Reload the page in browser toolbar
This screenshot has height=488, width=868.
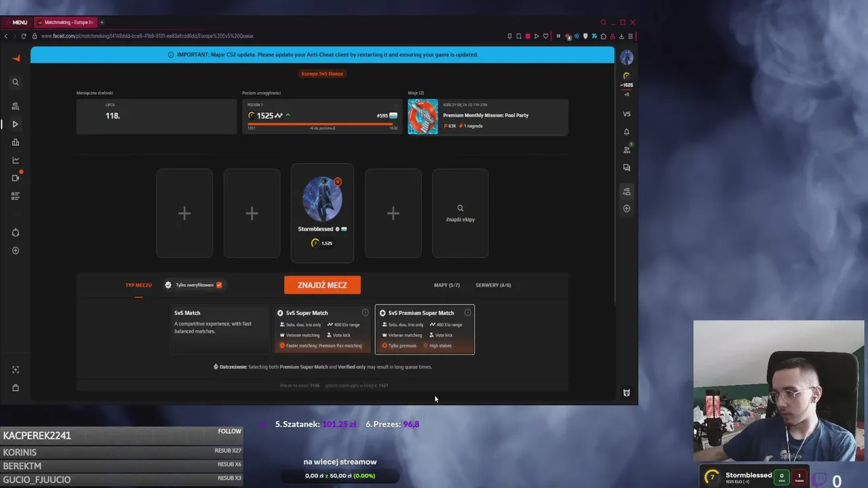tap(24, 36)
